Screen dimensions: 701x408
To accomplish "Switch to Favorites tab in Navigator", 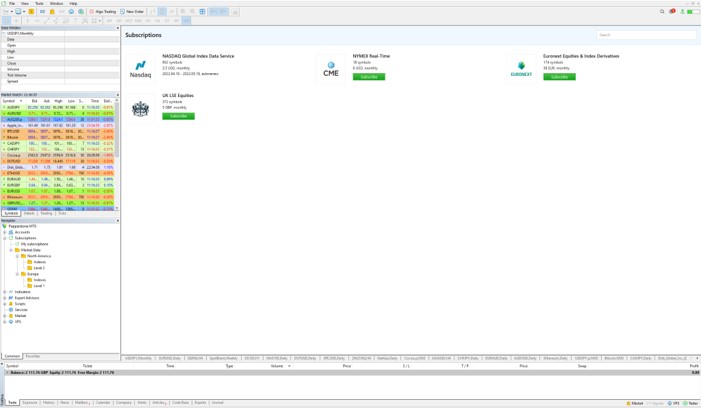I will pyautogui.click(x=33, y=356).
